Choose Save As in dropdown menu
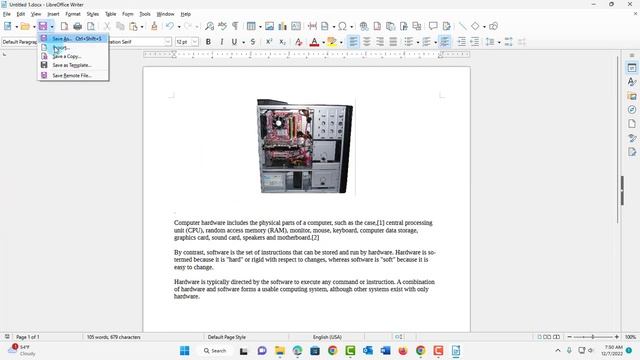640x360 pixels. 73,38
